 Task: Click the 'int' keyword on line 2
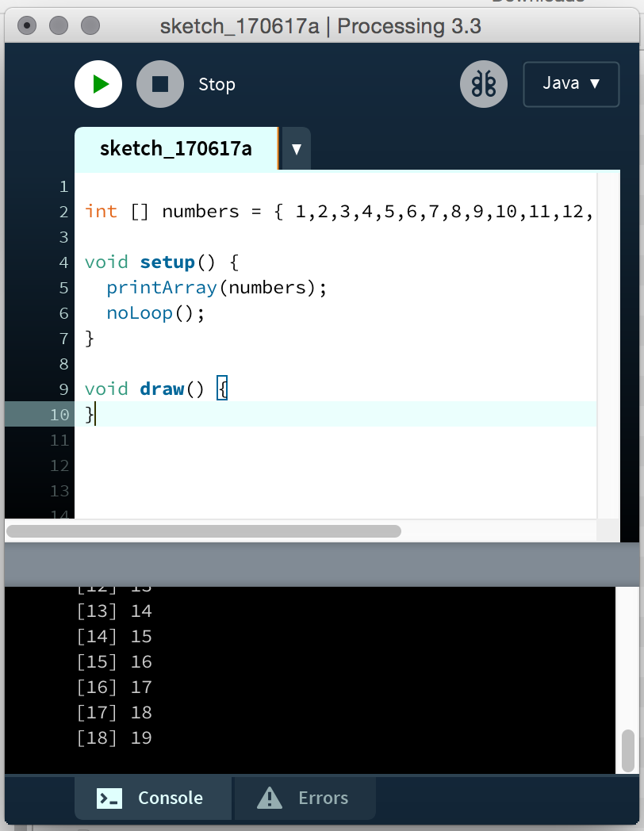pyautogui.click(x=101, y=212)
